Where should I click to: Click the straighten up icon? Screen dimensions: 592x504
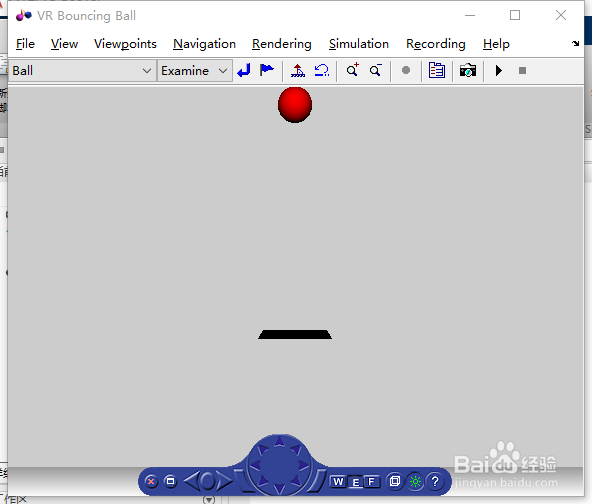(298, 71)
